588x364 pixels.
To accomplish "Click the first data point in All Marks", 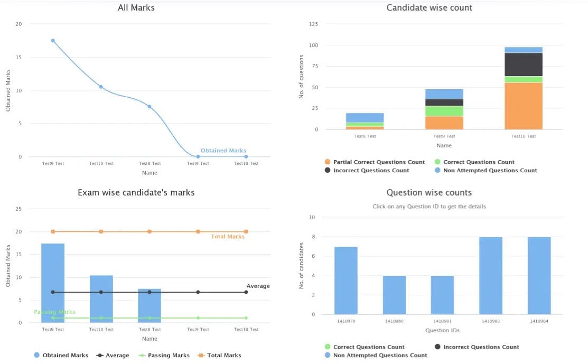I will click(x=53, y=41).
